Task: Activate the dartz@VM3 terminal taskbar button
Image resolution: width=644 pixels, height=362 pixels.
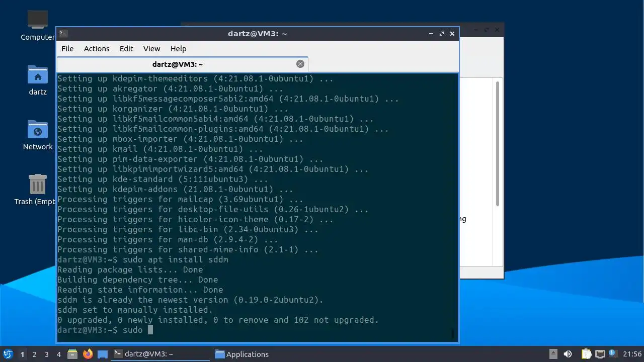Action: pos(160,354)
